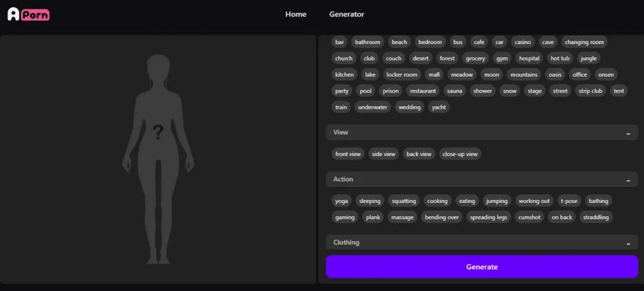
Task: Toggle the "cooking" action tag
Action: coord(438,201)
